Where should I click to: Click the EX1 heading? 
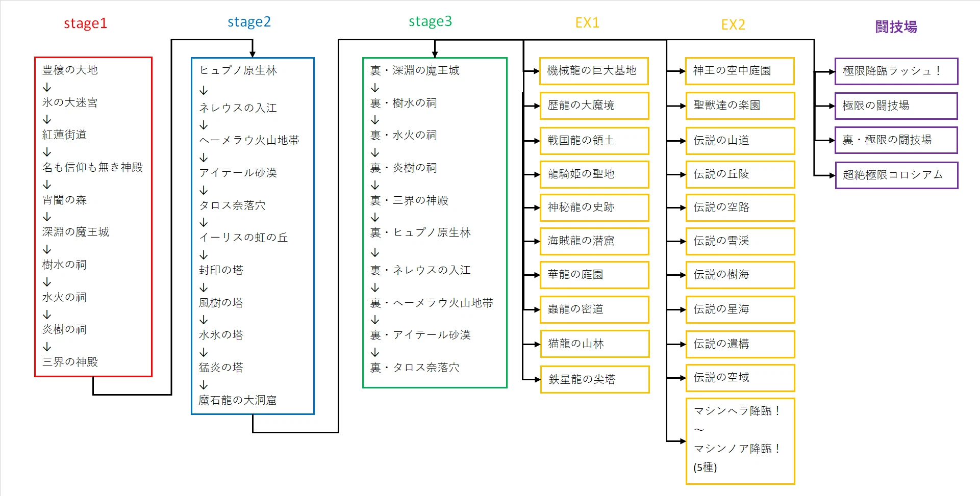(x=587, y=23)
